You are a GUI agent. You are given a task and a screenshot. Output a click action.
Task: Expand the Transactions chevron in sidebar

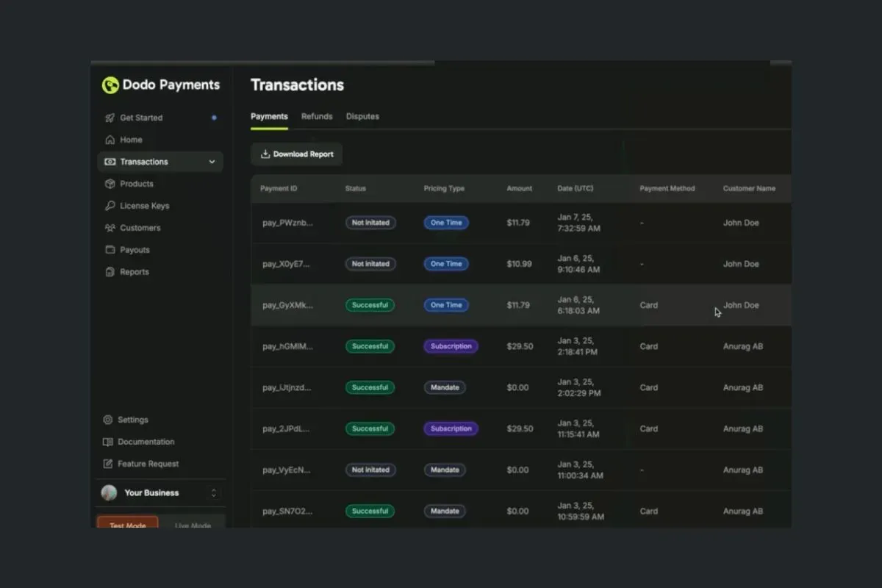pos(212,162)
